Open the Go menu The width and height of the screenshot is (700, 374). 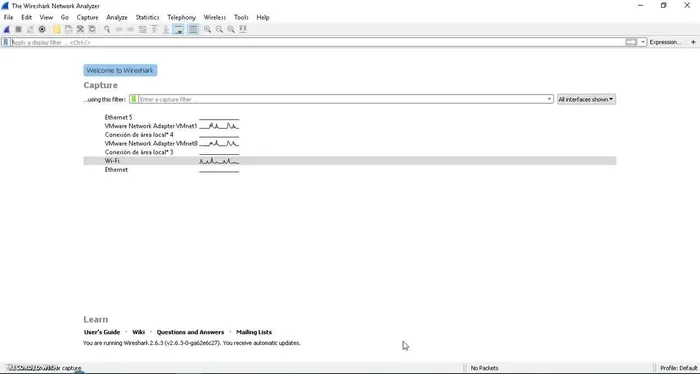coord(65,17)
